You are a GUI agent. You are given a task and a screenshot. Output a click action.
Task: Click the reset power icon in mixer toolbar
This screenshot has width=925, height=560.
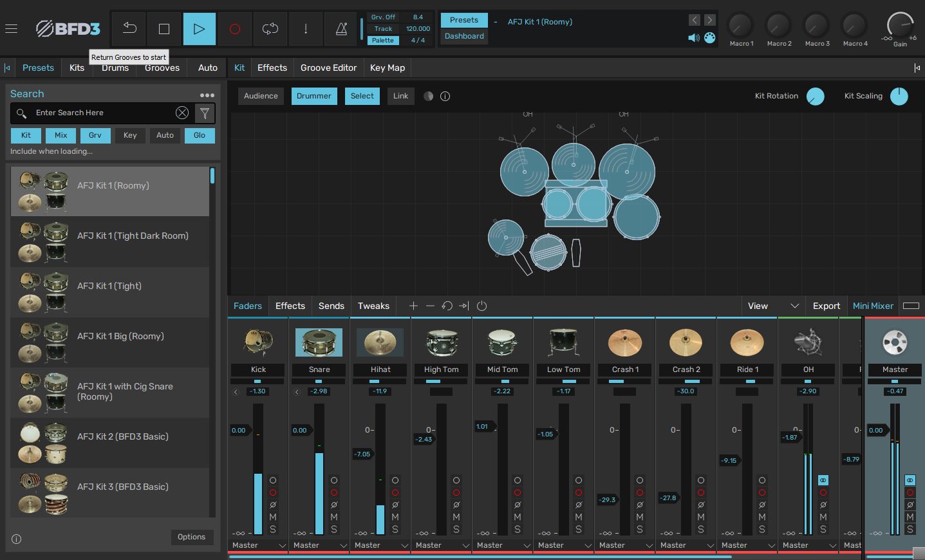click(481, 306)
